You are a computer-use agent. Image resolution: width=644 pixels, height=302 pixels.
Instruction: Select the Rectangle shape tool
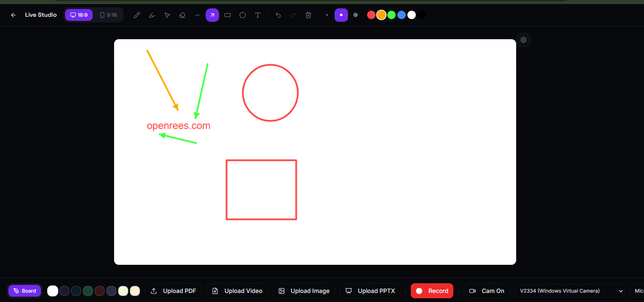pos(228,15)
